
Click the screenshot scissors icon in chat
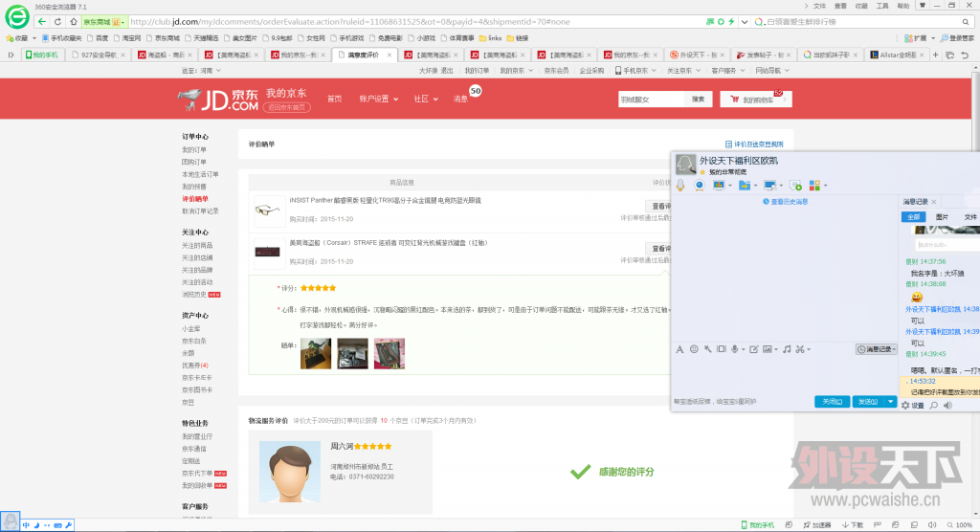click(x=800, y=349)
